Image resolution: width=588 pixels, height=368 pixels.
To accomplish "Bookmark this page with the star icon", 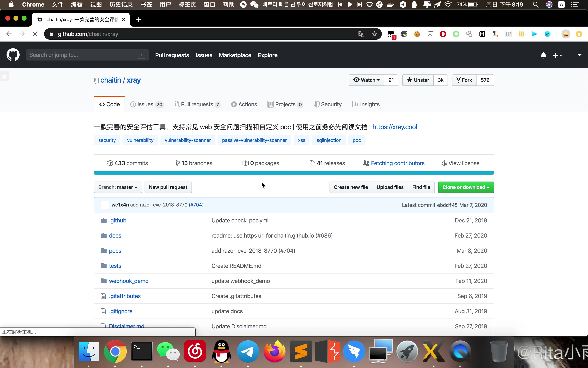I will (374, 34).
